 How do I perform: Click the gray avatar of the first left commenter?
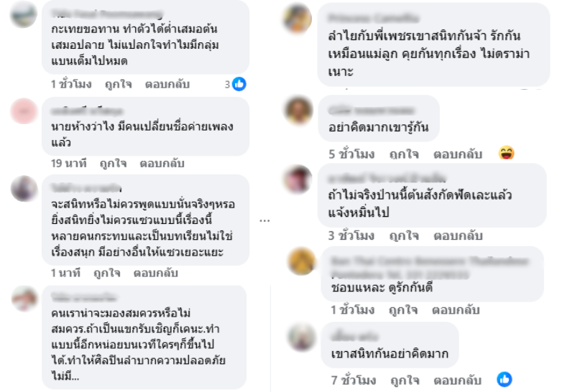coord(24,14)
